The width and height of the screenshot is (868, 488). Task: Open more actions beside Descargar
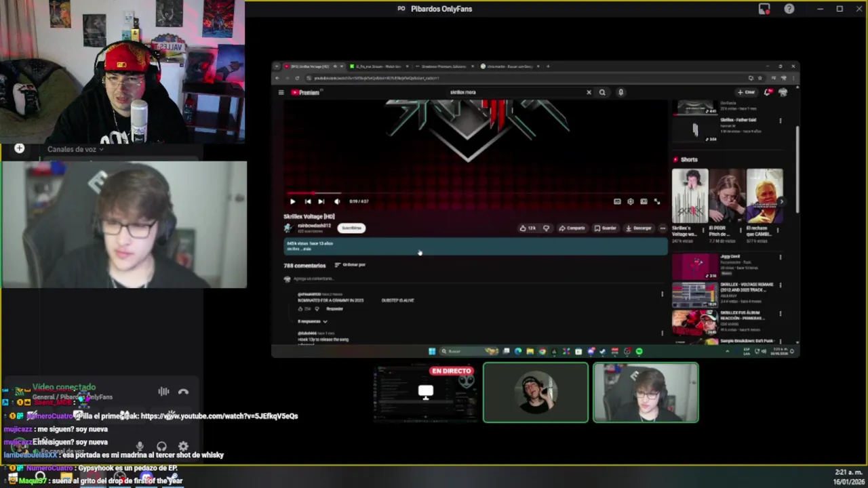[x=663, y=228]
